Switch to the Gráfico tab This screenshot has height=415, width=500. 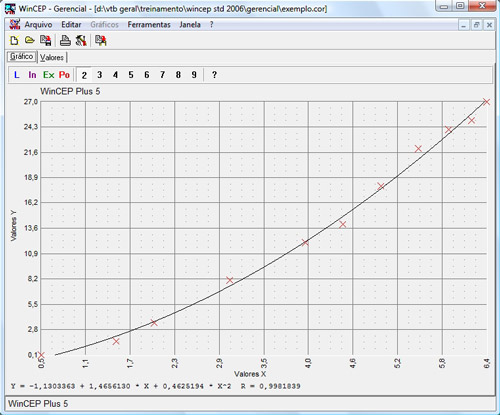coord(22,57)
